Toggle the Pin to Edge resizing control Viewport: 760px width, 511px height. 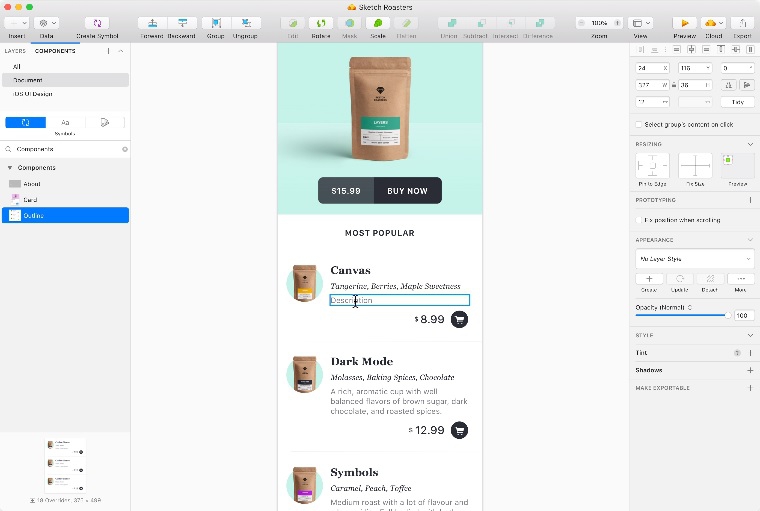click(652, 166)
